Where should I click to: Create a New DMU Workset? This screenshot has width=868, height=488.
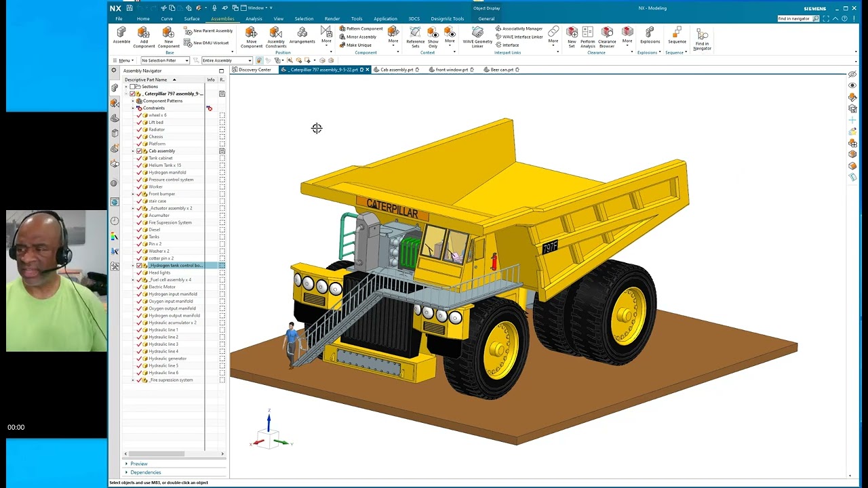click(x=206, y=43)
